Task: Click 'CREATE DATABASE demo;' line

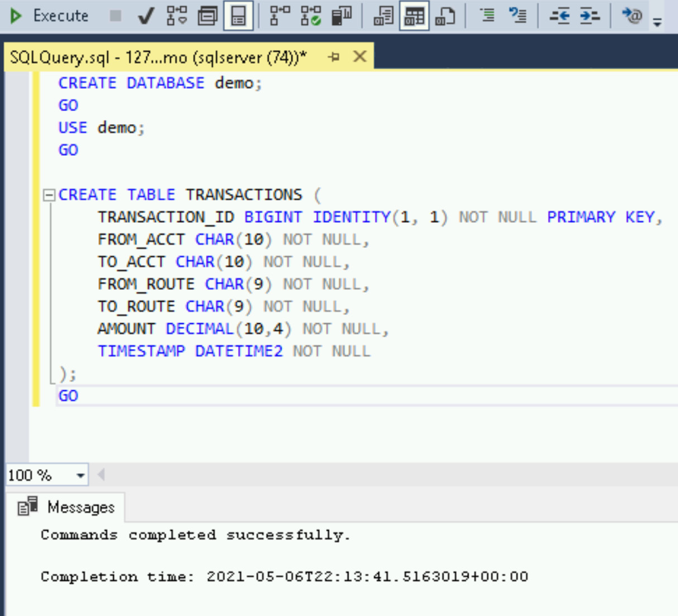Action: (160, 83)
